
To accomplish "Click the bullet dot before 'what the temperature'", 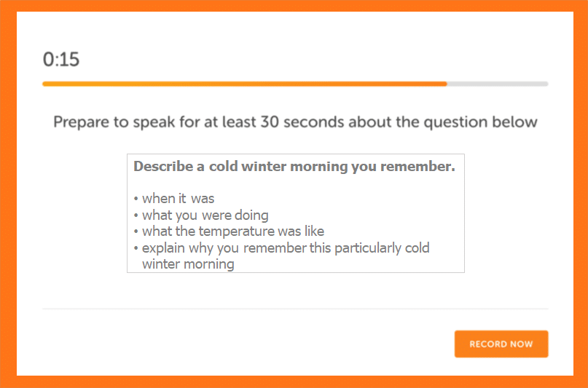I will 136,231.
